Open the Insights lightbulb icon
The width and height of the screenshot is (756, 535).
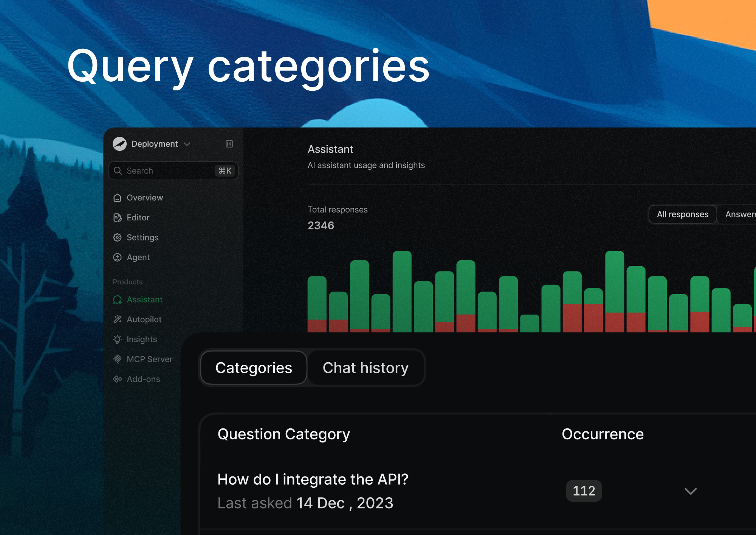click(118, 339)
